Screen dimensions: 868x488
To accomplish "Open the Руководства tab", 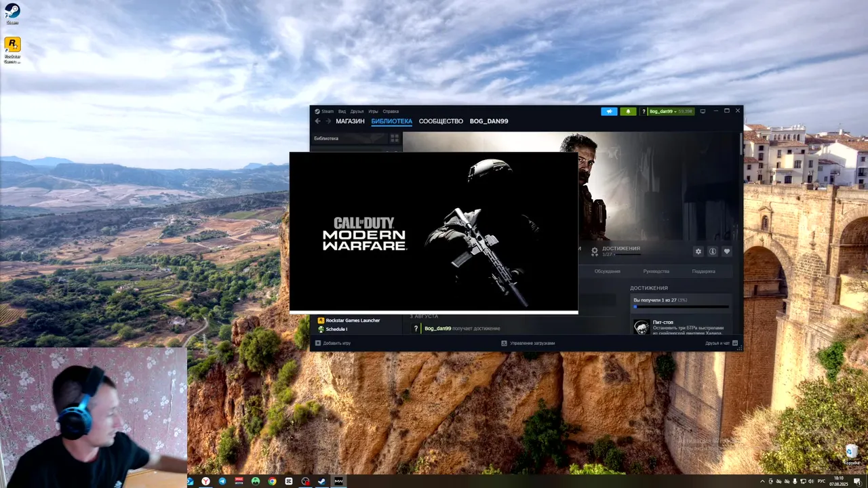I will pos(656,271).
